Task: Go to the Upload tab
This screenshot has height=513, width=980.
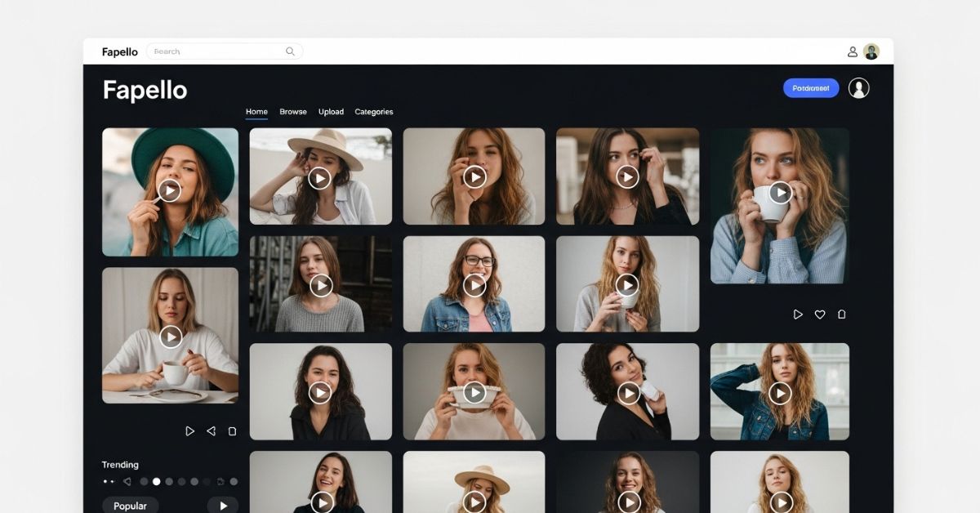Action: coord(331,112)
